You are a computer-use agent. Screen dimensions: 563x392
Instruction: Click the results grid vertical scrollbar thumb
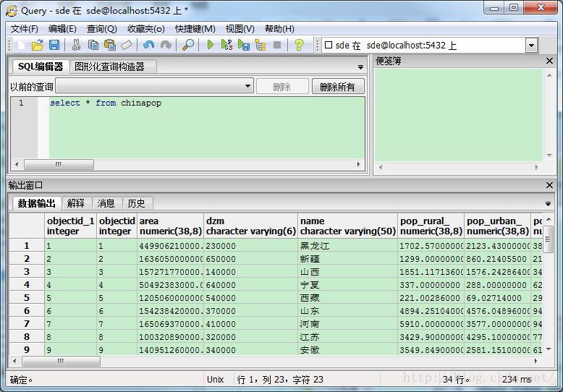click(548, 240)
